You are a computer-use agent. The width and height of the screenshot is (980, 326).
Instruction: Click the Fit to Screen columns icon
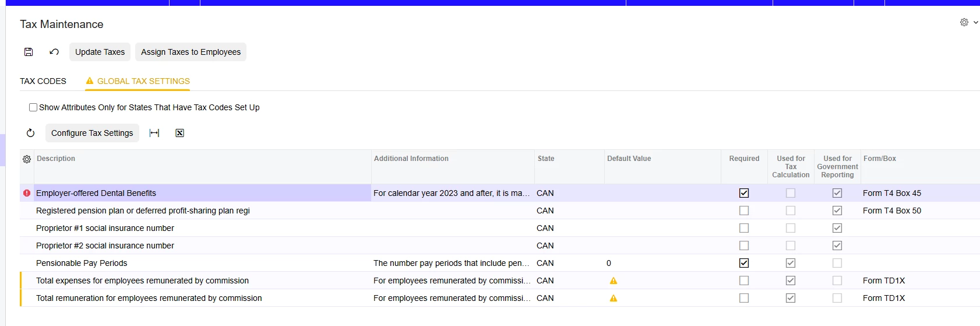pos(154,133)
